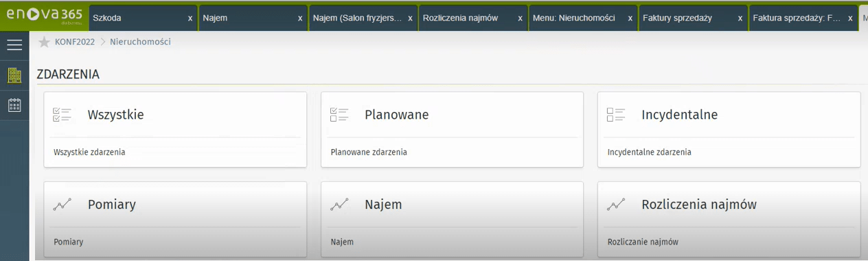Click the Najem description under Najem card
Screen dimensions: 868x261
pos(341,242)
